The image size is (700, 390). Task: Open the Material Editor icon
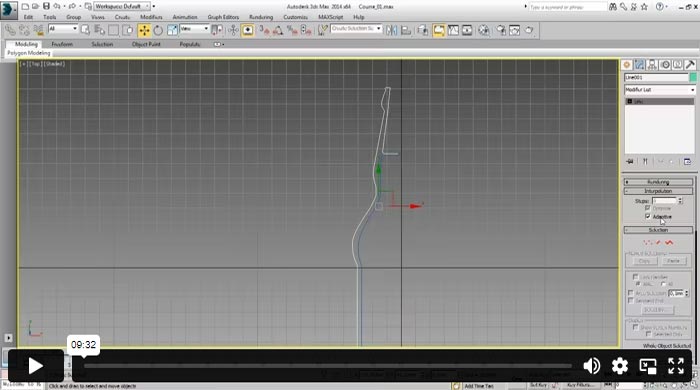pos(483,30)
